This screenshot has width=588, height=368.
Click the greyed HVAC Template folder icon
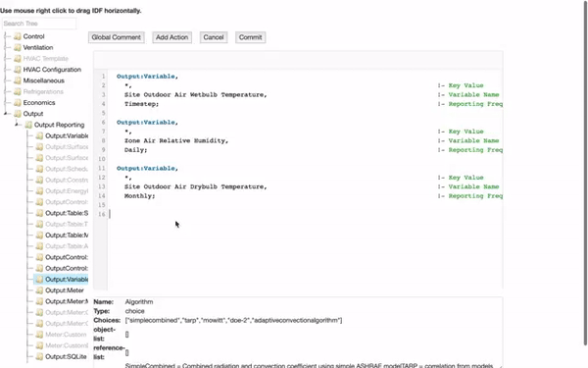coord(18,59)
